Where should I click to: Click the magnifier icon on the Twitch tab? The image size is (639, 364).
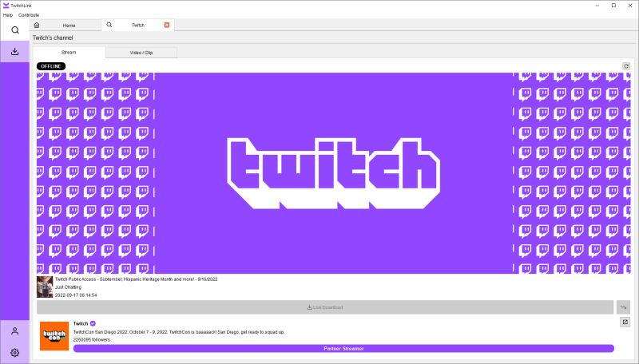pos(109,25)
